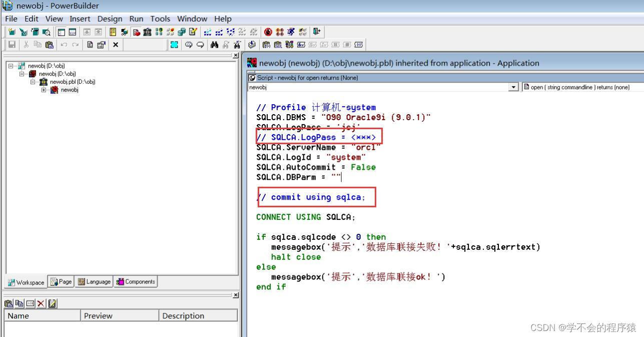Open the DB Profile traffic-light icon
This screenshot has width=644, height=337.
point(158,32)
